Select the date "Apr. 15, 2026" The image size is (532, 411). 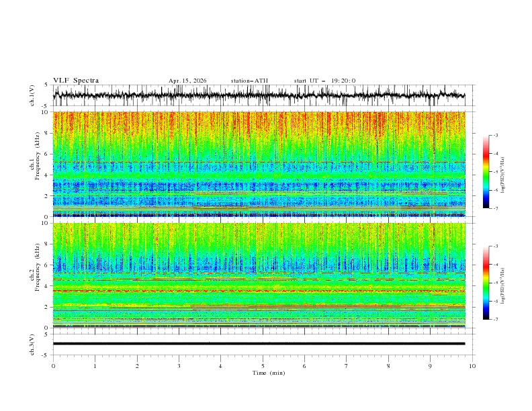tap(187, 81)
